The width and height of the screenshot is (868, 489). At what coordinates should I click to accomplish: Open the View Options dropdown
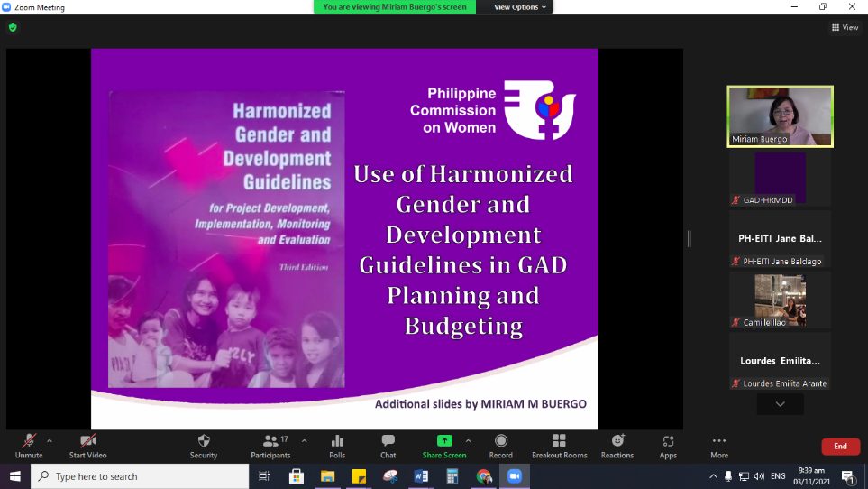pos(519,7)
